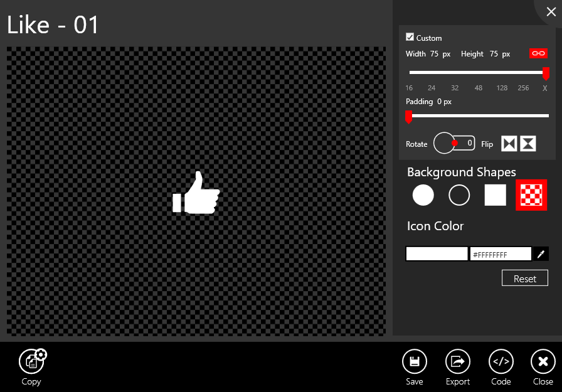Viewport: 562px width, 392px height.
Task: Uncheck the Custom size checkbox
Action: click(410, 38)
